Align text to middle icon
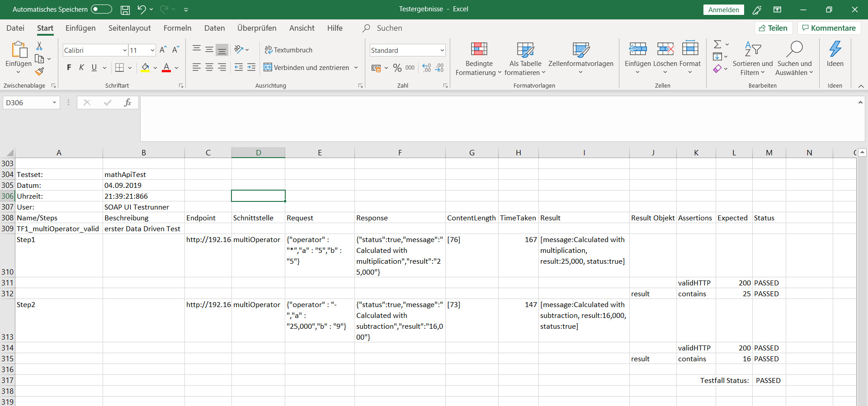Image resolution: width=868 pixels, height=406 pixels. click(209, 50)
